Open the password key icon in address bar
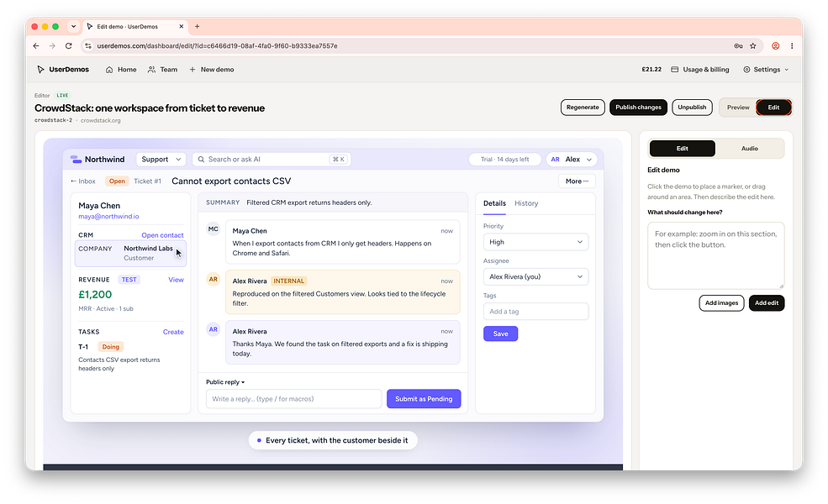This screenshot has height=504, width=828. tap(738, 46)
